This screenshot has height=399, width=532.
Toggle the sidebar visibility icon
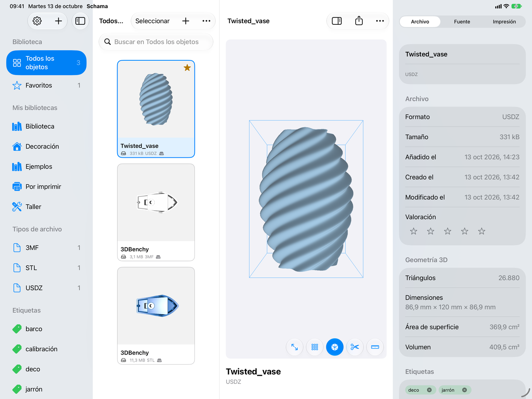point(80,21)
